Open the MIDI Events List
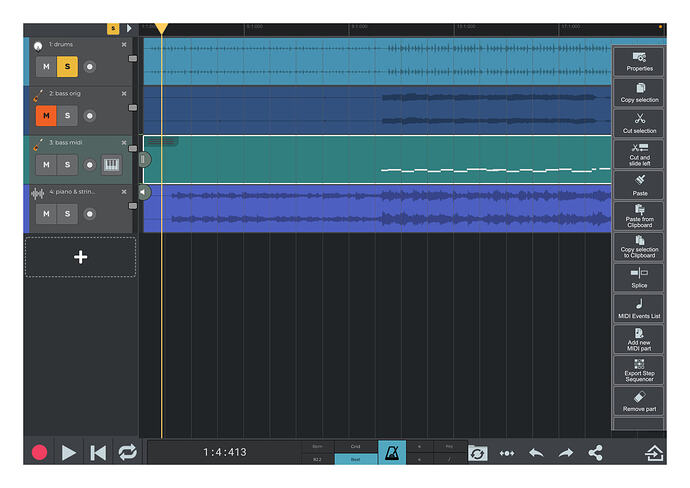The height and width of the screenshot is (488, 690). tap(639, 308)
